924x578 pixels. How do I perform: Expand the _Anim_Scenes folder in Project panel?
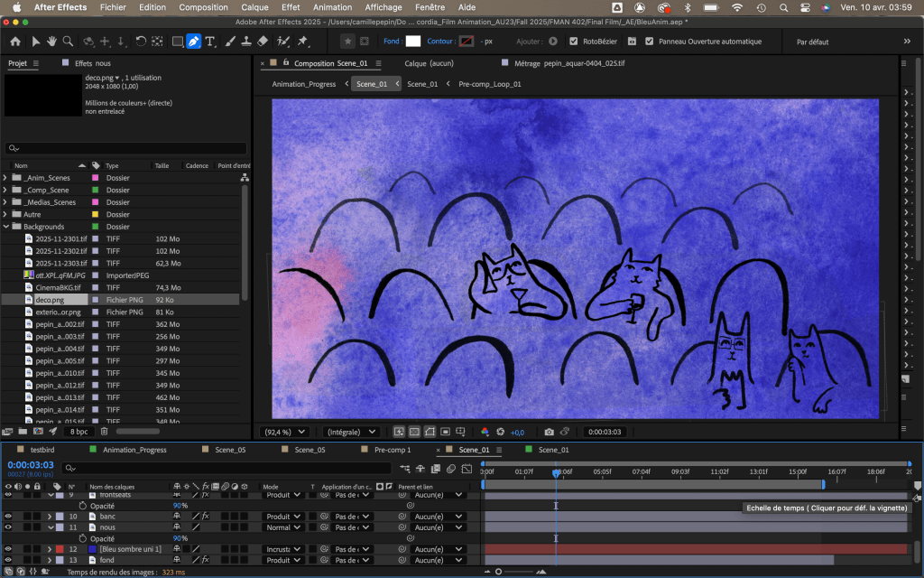pos(5,178)
